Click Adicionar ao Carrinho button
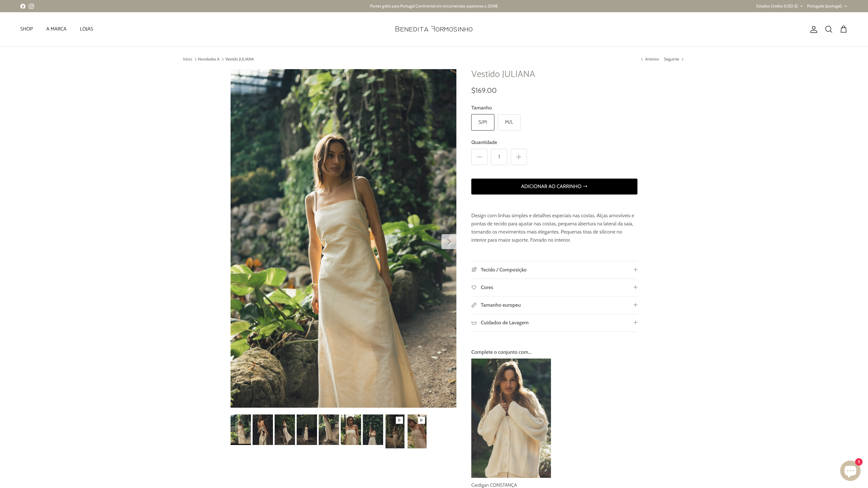Viewport: 868px width, 488px height. (x=554, y=187)
